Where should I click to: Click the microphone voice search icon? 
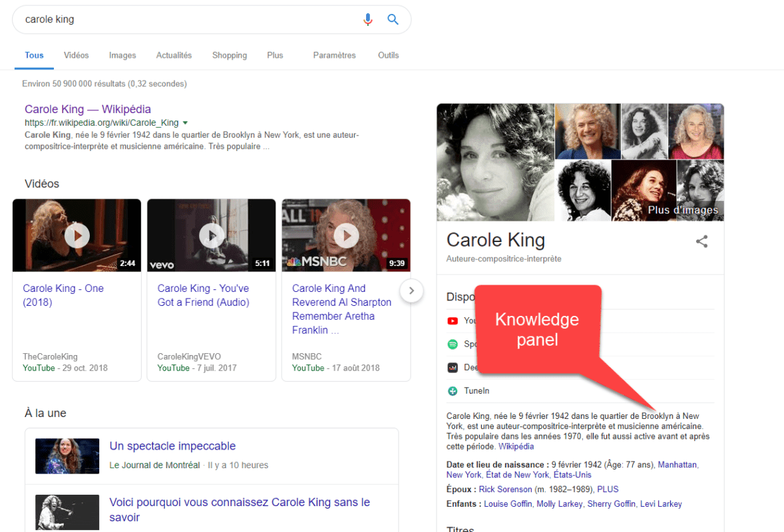[367, 19]
